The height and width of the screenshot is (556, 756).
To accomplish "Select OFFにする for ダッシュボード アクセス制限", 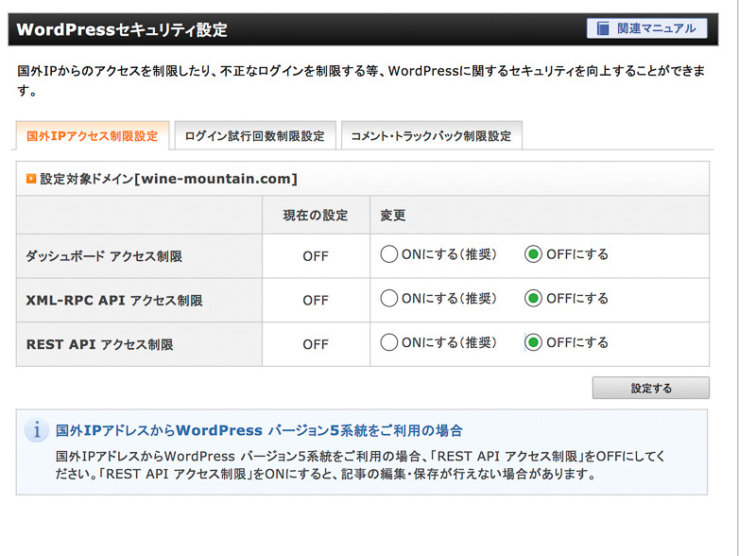I will pos(533,254).
